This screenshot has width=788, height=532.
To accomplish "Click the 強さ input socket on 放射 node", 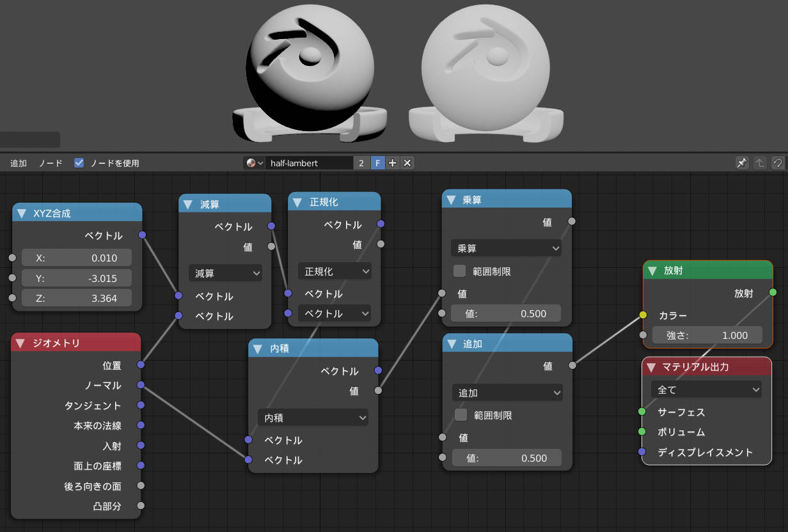I will tap(643, 335).
